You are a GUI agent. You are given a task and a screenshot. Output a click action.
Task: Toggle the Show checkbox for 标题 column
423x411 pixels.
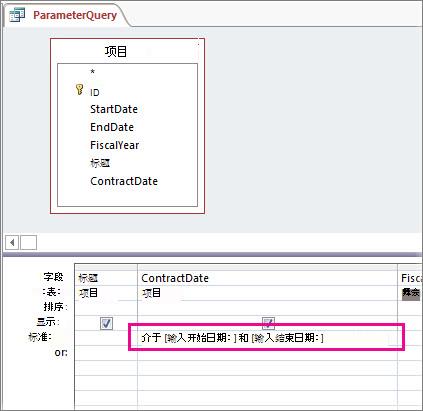106,323
